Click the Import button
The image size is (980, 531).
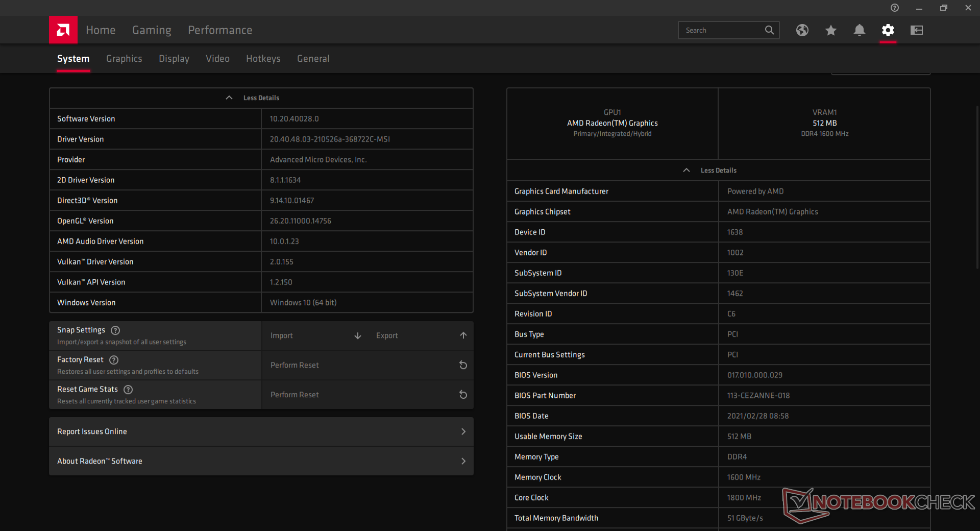click(315, 335)
